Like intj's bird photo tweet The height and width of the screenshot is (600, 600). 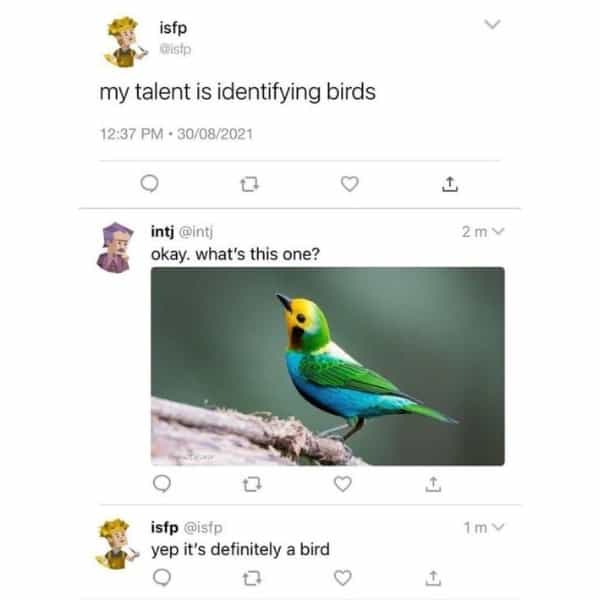(x=343, y=484)
